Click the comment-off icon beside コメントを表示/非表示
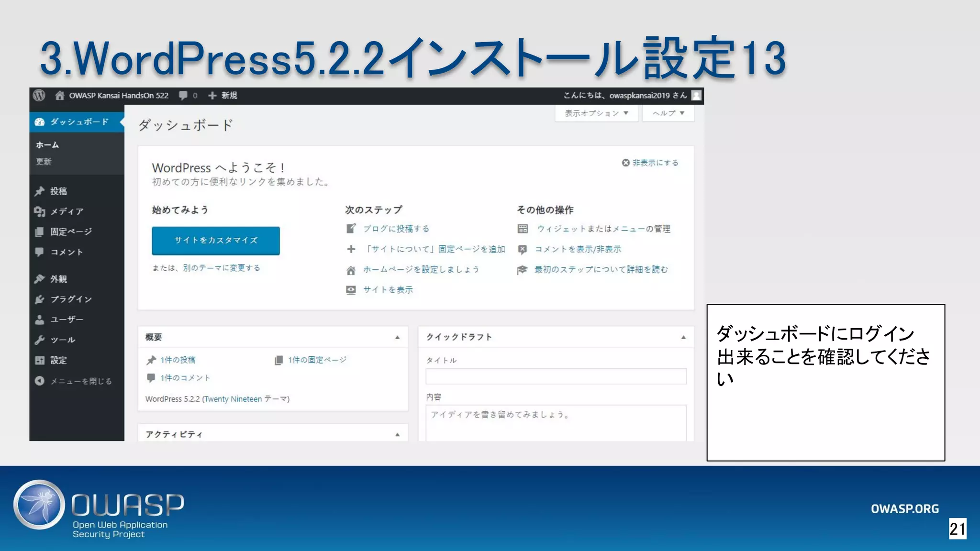This screenshot has width=980, height=551. 523,249
